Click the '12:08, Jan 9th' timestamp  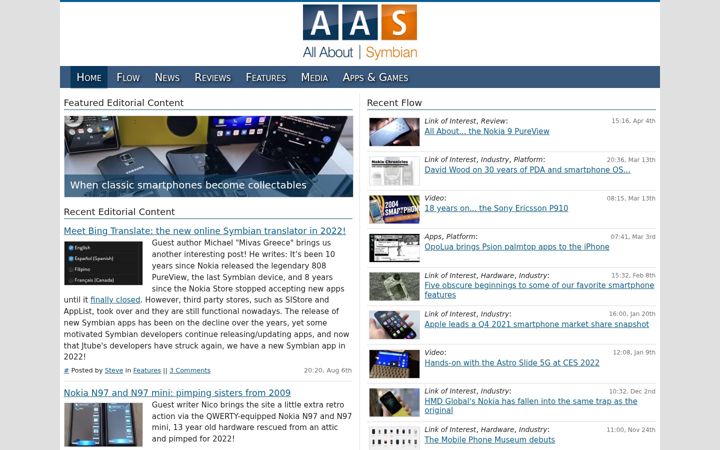point(634,353)
